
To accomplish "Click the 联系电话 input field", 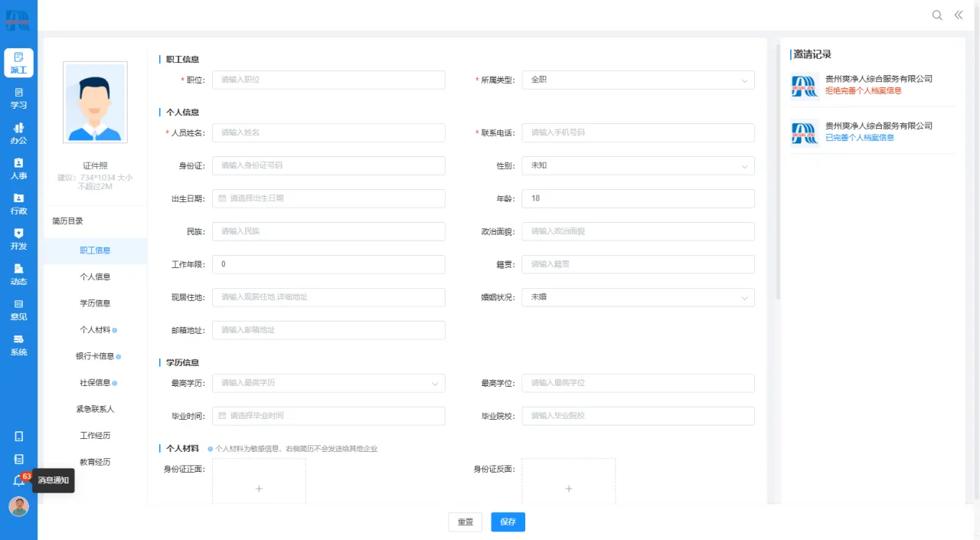I will [638, 133].
